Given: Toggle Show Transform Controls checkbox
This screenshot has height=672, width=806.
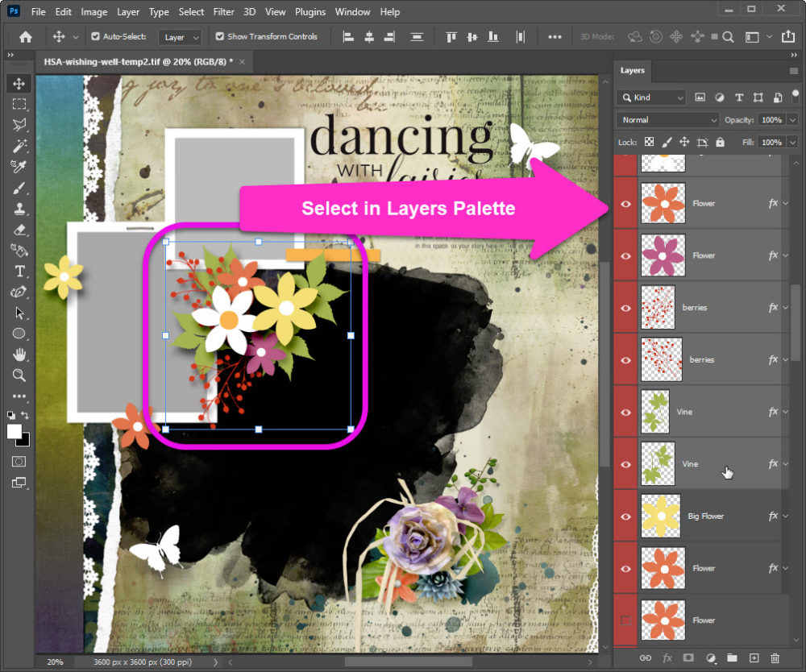Looking at the screenshot, I should click(220, 37).
